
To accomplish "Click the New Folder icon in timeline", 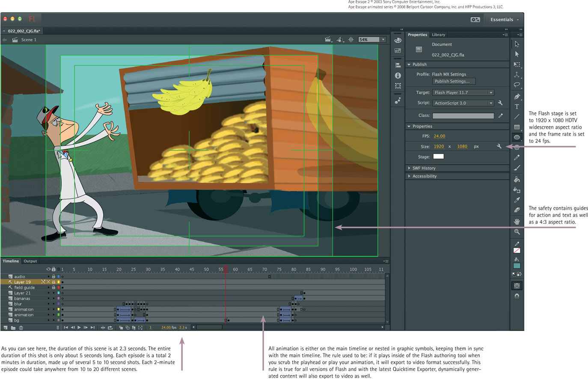I will tap(13, 328).
